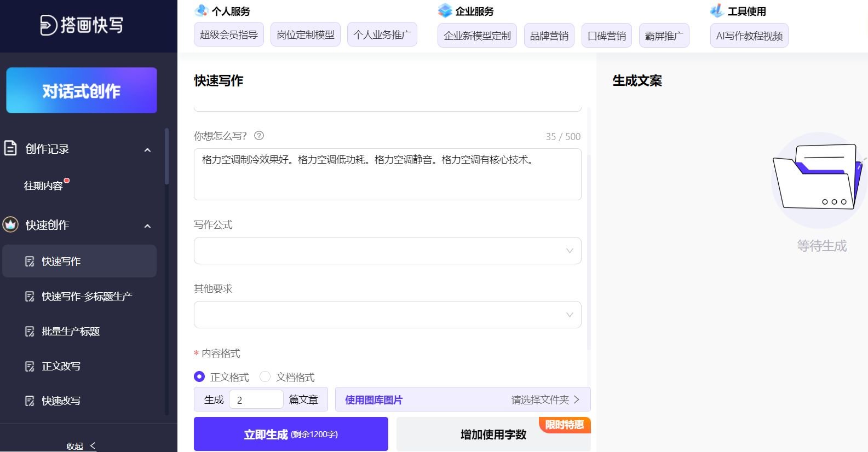
Task: Open 请选择文件夹 folder chooser
Action: pyautogui.click(x=545, y=399)
